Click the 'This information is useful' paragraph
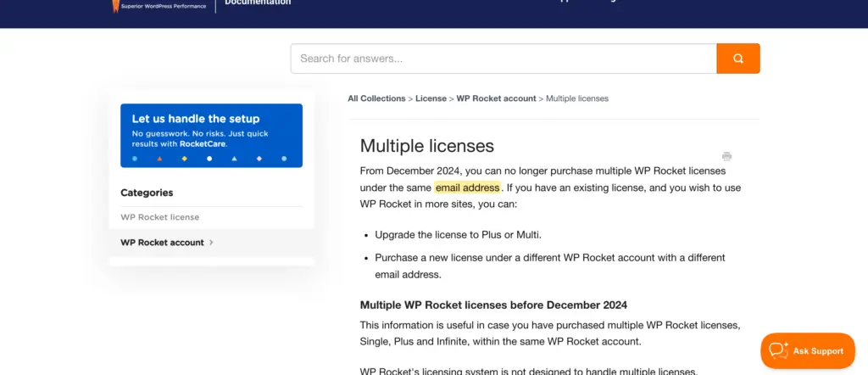This screenshot has width=868, height=375. click(x=549, y=333)
